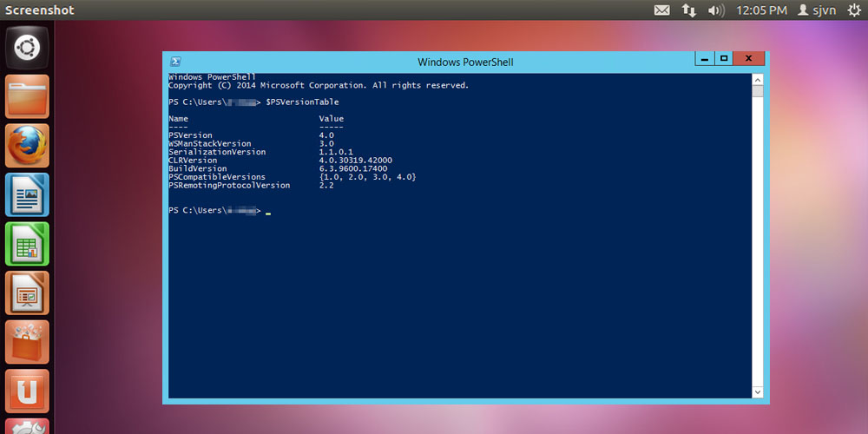Minimize the Windows PowerShell window
This screenshot has height=434, width=868.
coord(705,59)
